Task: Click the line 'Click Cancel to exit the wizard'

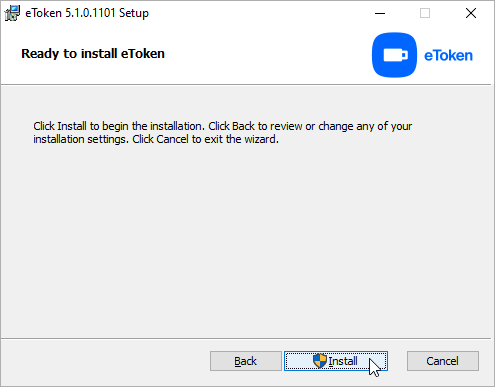Action: click(205, 139)
